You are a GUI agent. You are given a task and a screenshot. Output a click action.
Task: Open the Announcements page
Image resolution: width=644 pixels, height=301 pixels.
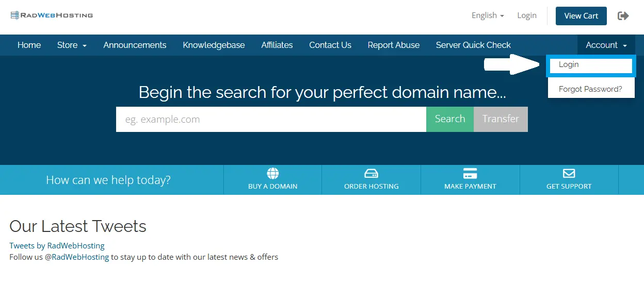135,45
